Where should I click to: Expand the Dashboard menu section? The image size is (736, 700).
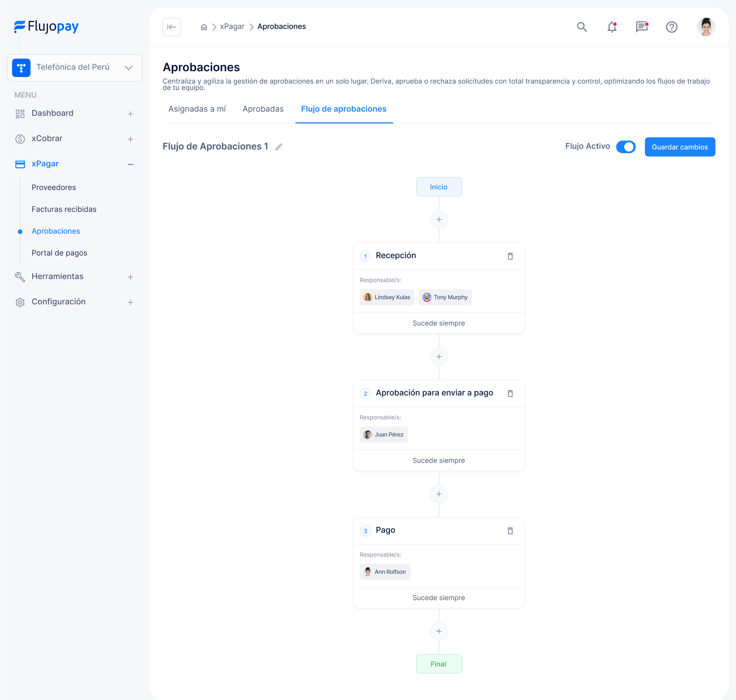click(x=130, y=114)
